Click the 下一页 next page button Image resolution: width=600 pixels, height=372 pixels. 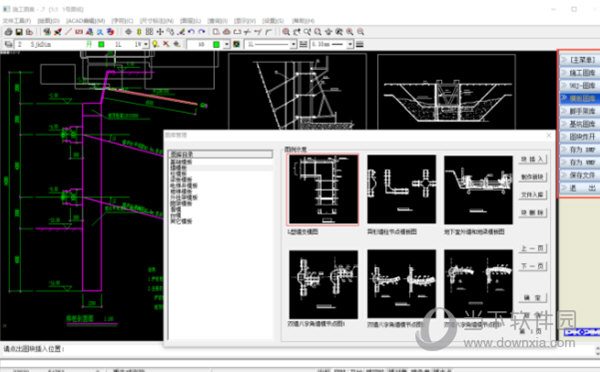click(532, 266)
